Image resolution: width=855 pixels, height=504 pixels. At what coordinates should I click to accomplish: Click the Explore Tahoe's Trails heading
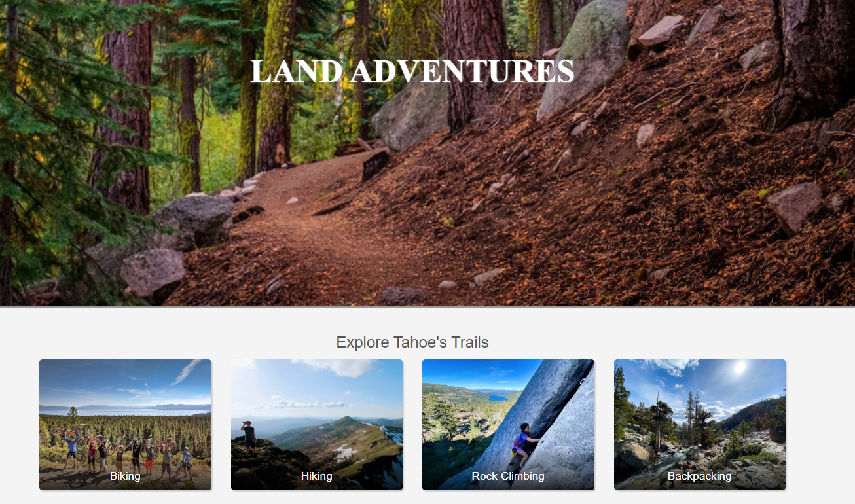[x=412, y=342]
